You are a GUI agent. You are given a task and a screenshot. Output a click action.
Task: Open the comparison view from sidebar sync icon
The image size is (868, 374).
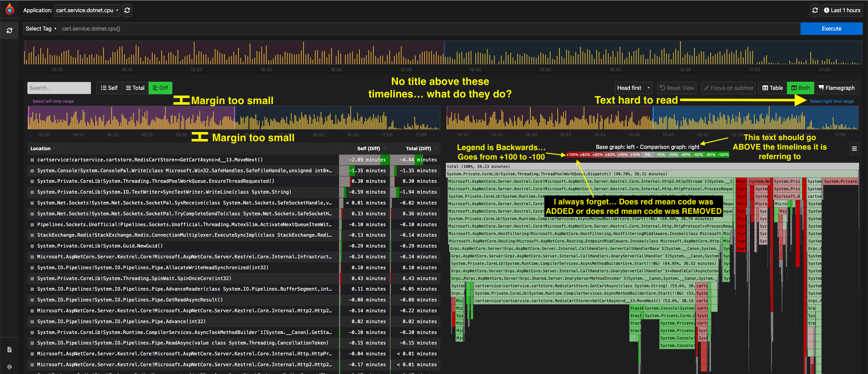(x=9, y=31)
